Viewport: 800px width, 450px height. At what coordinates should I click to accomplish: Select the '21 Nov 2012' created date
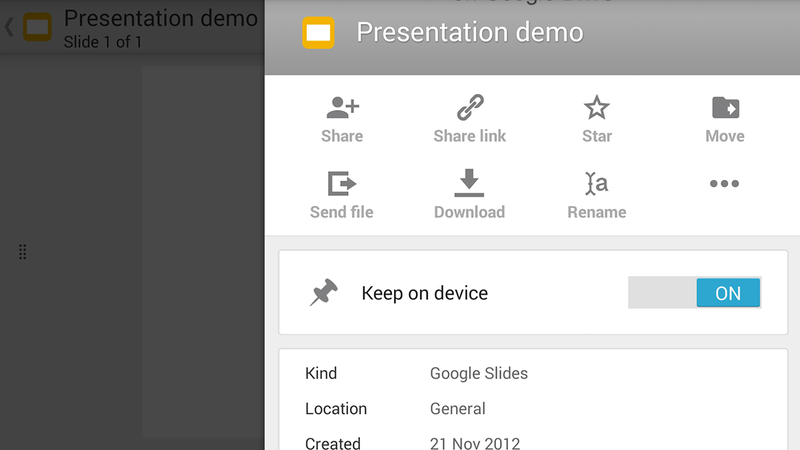click(x=475, y=443)
